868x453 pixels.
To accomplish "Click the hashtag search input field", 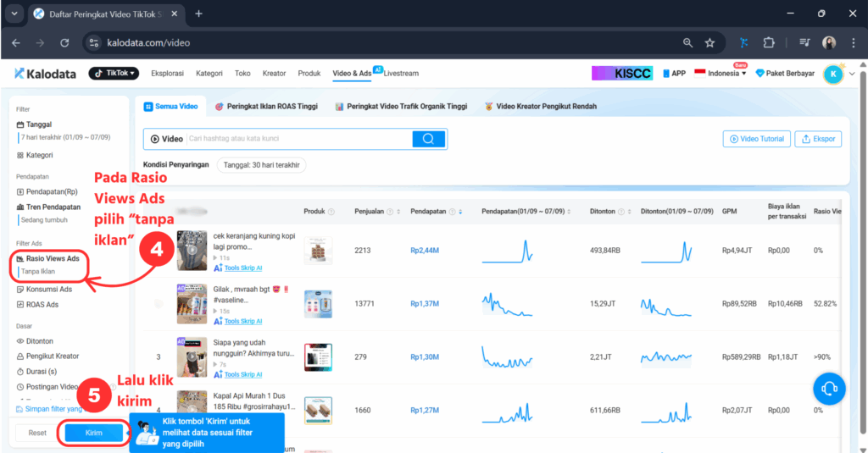I will click(x=299, y=138).
